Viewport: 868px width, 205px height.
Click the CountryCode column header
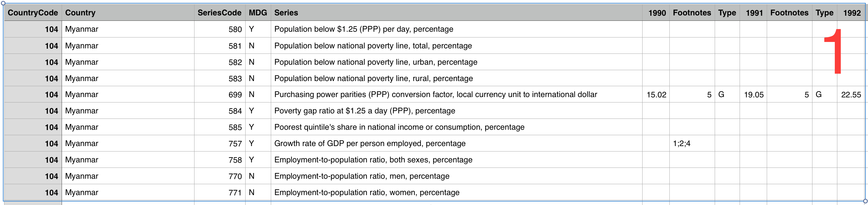(33, 13)
